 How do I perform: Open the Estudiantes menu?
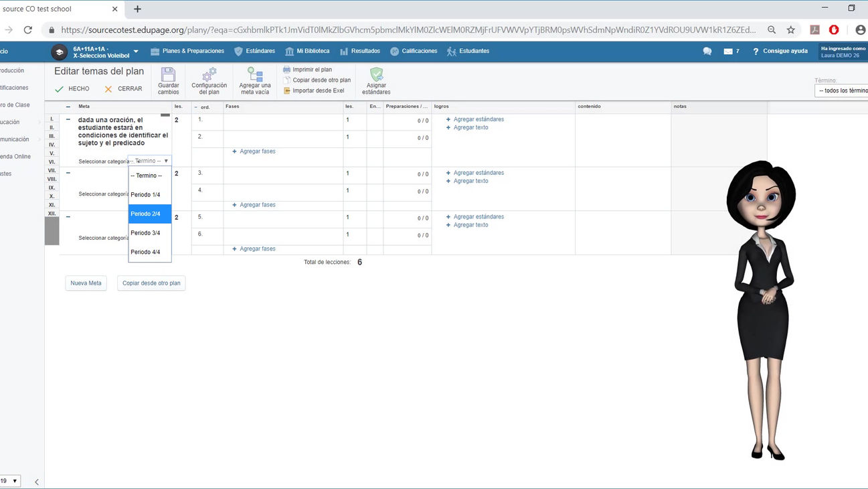[468, 51]
